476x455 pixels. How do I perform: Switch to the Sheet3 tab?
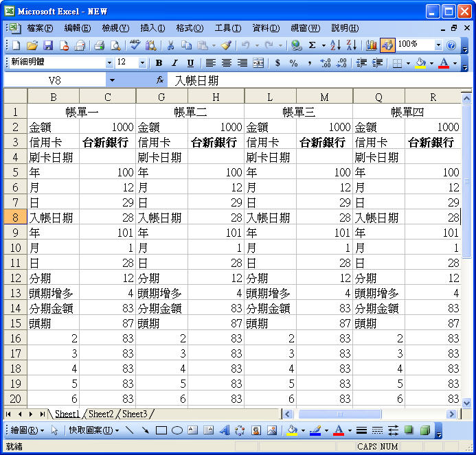pos(135,414)
